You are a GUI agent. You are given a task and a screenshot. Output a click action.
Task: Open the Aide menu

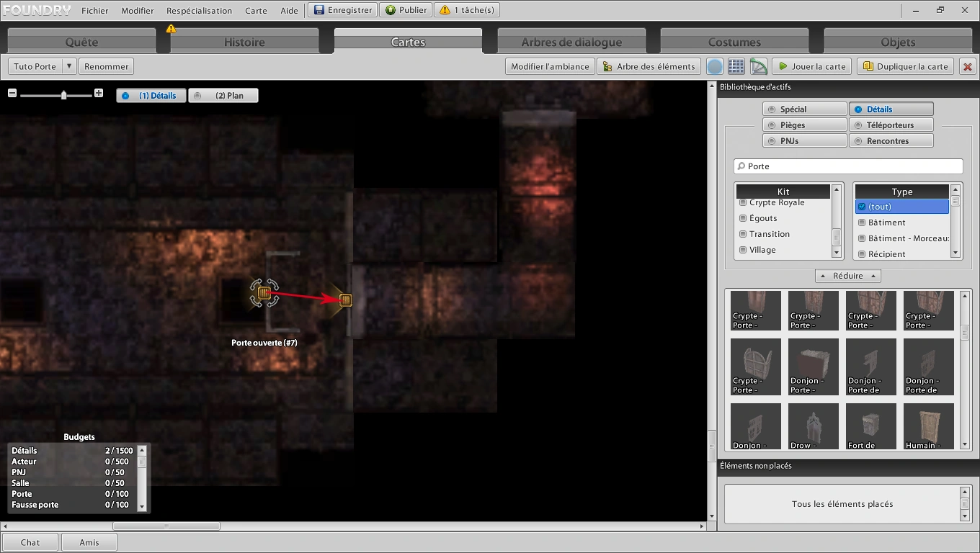289,11
